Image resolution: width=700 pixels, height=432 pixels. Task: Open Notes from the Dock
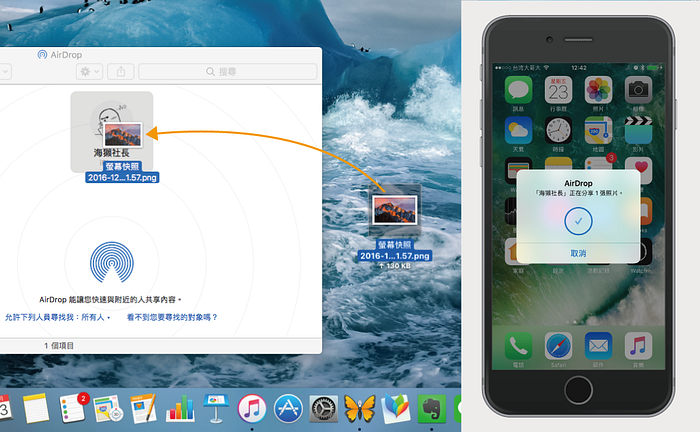36,408
